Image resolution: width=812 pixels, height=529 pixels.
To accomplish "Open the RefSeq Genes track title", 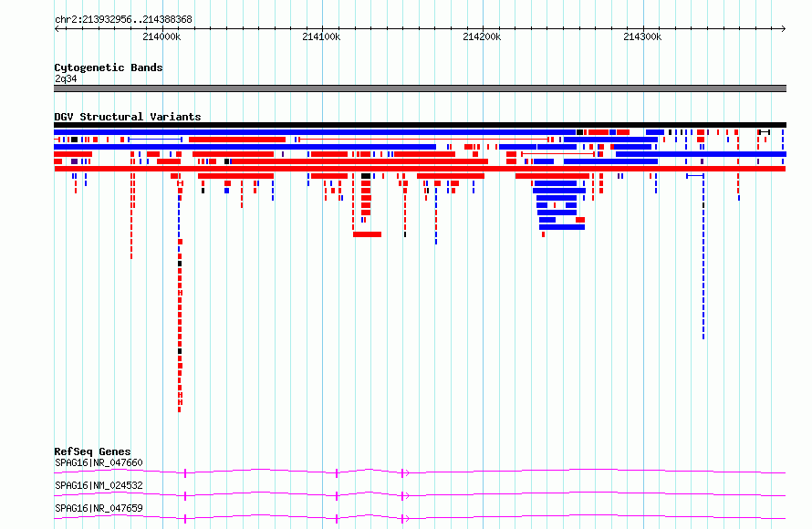I will tap(92, 451).
